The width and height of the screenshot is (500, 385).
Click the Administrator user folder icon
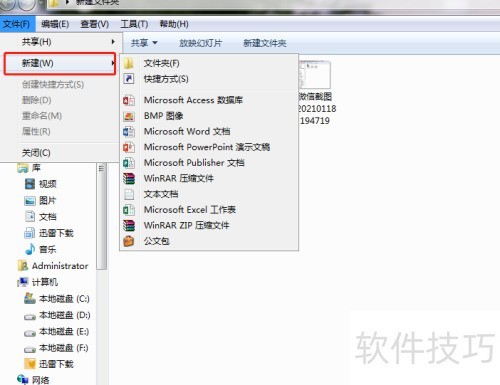tap(23, 266)
